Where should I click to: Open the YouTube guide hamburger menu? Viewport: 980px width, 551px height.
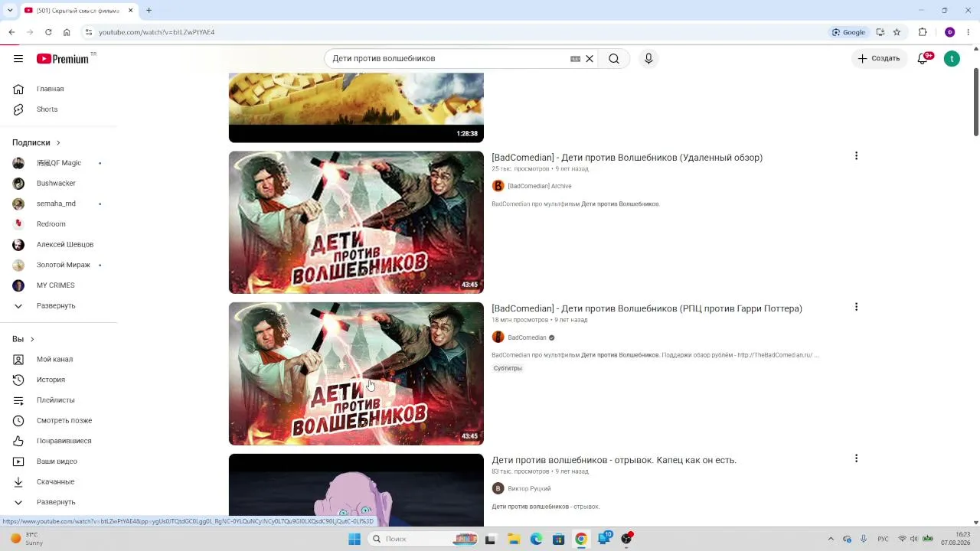[18, 59]
